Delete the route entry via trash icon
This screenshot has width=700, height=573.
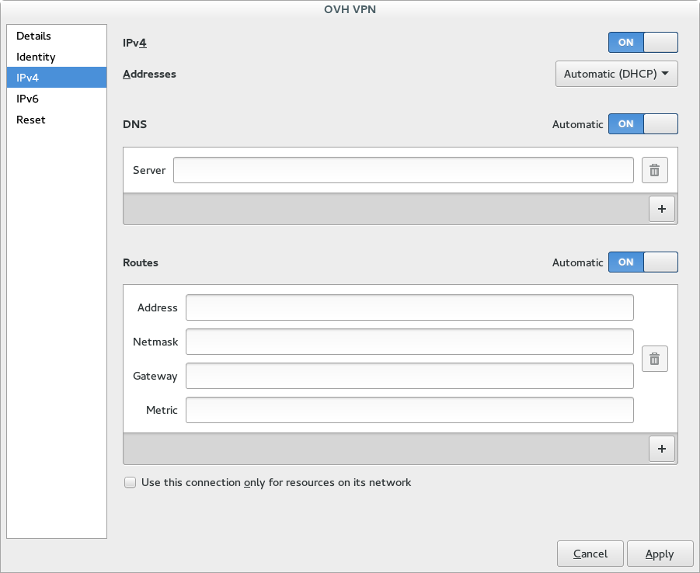654,359
